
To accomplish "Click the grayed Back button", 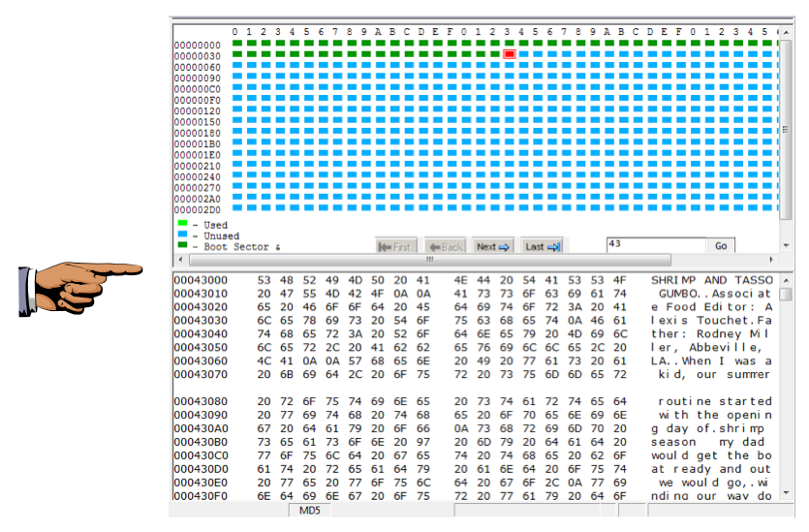I will (x=446, y=247).
